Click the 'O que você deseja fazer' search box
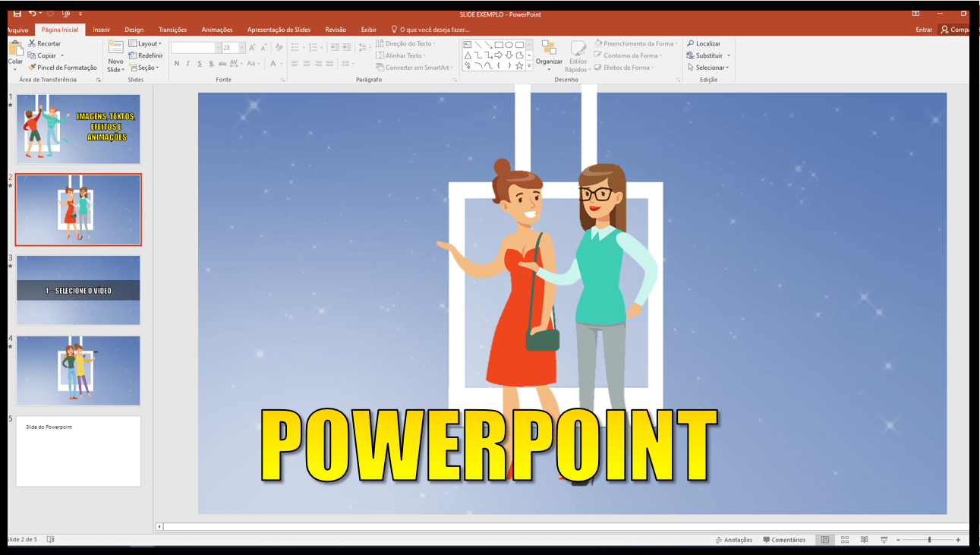 pyautogui.click(x=430, y=30)
